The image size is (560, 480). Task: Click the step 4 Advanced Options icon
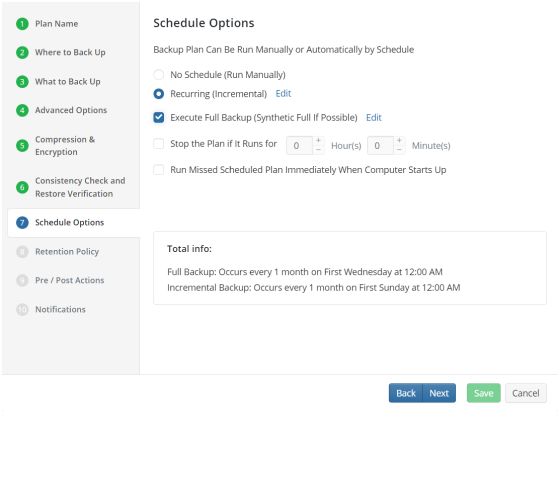click(x=22, y=110)
